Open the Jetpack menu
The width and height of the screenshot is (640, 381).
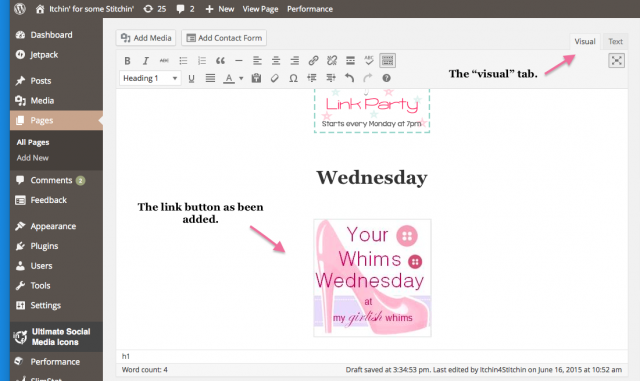56,55
